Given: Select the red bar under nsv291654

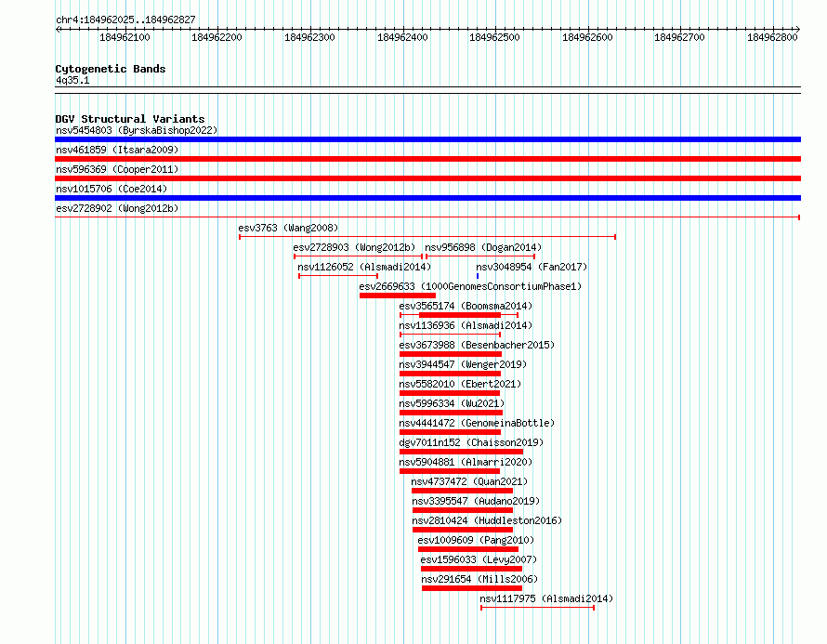Looking at the screenshot, I should 472,588.
